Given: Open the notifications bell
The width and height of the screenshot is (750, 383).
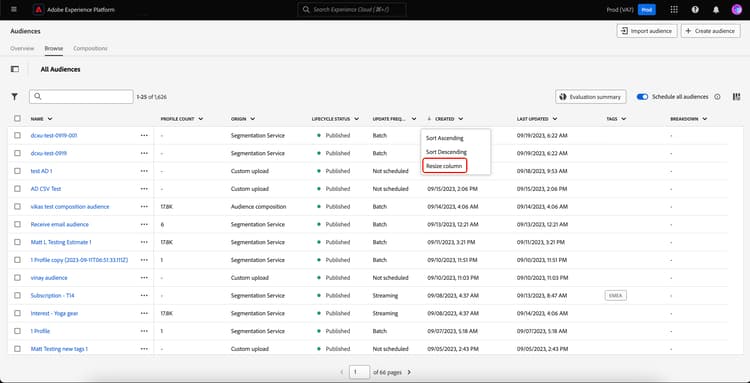Looking at the screenshot, I should click(716, 10).
